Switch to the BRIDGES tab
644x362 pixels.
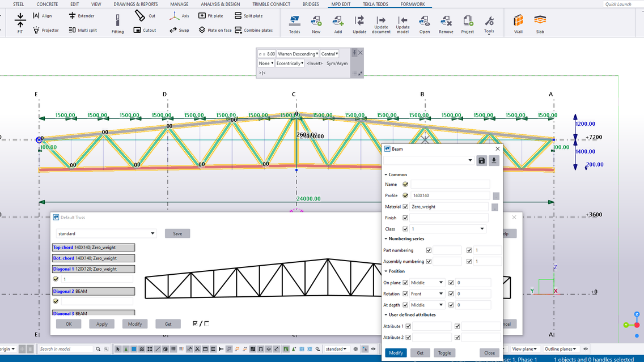[x=311, y=4]
